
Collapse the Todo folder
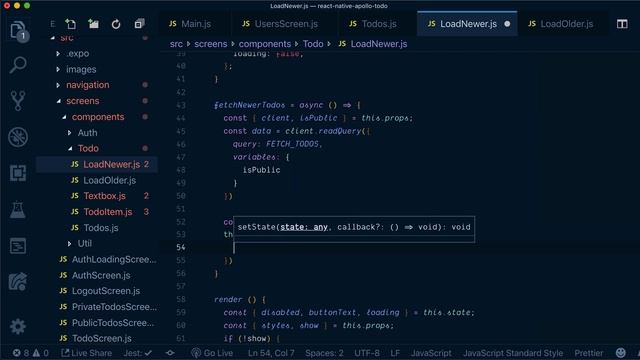[88, 148]
